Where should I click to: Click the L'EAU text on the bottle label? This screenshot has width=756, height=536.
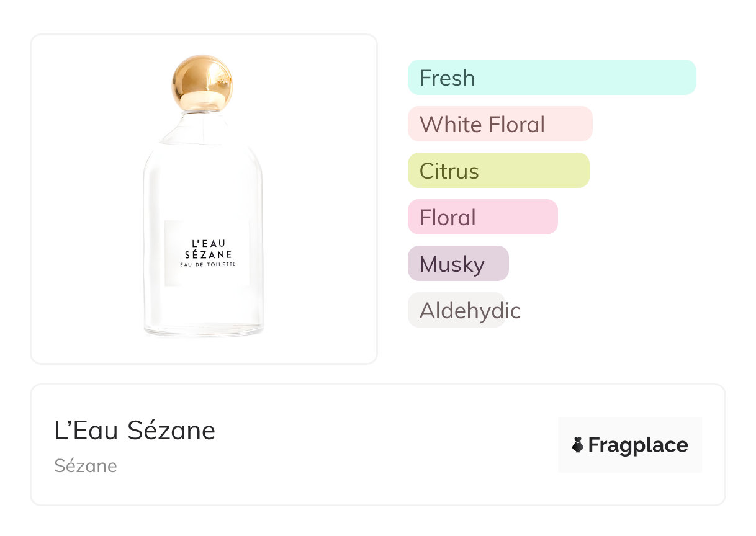pos(208,243)
